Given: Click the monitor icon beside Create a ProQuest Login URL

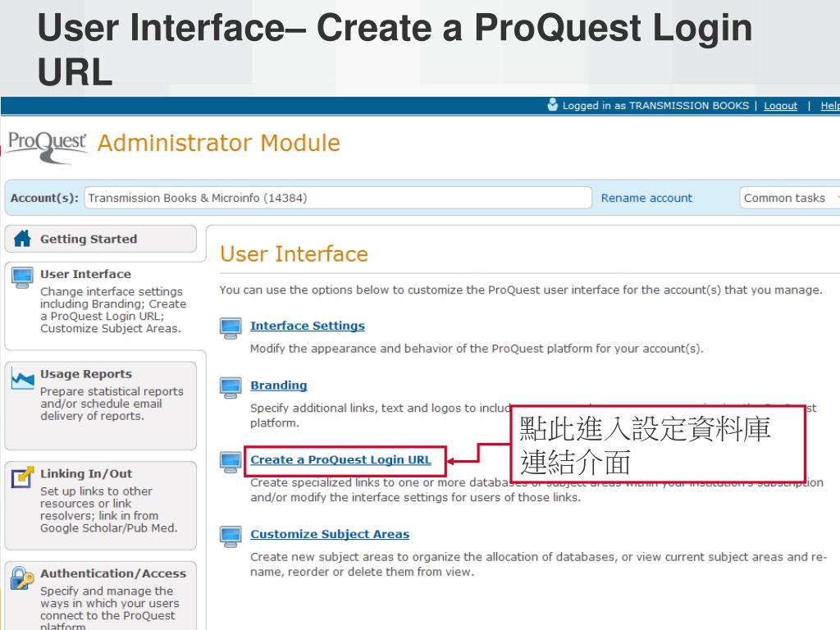Looking at the screenshot, I should point(231,463).
